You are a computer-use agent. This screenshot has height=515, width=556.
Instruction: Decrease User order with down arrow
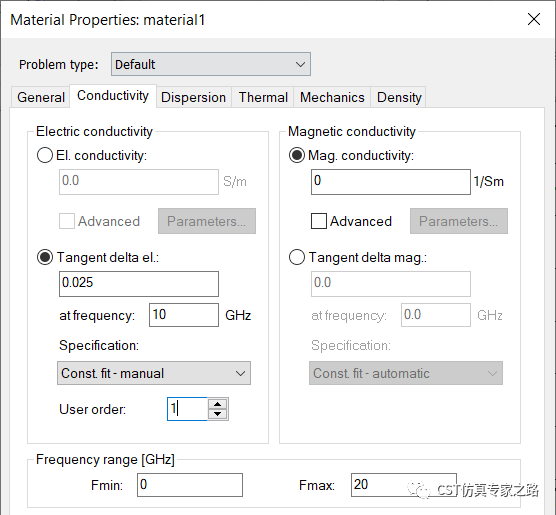click(217, 414)
